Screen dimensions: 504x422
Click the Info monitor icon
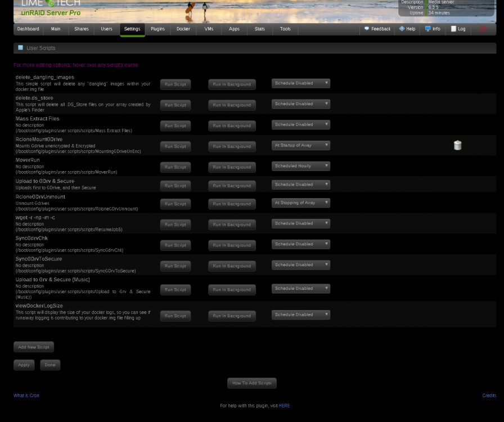(428, 29)
